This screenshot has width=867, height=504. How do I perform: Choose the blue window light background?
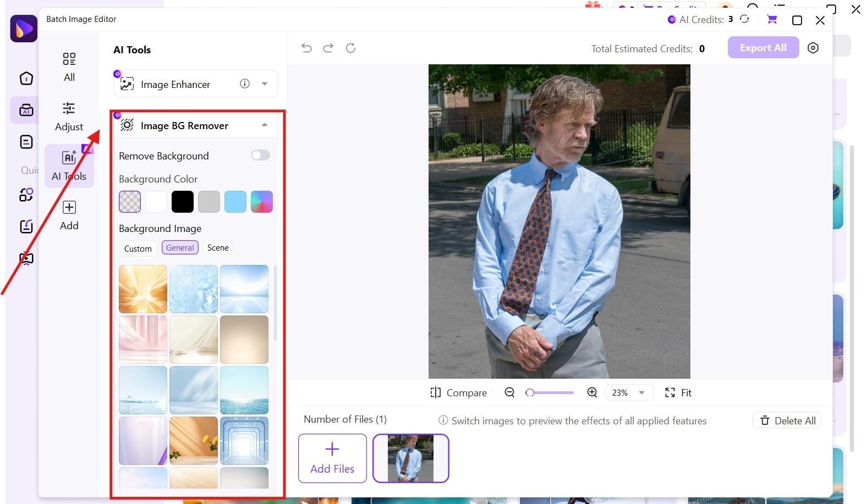194,390
